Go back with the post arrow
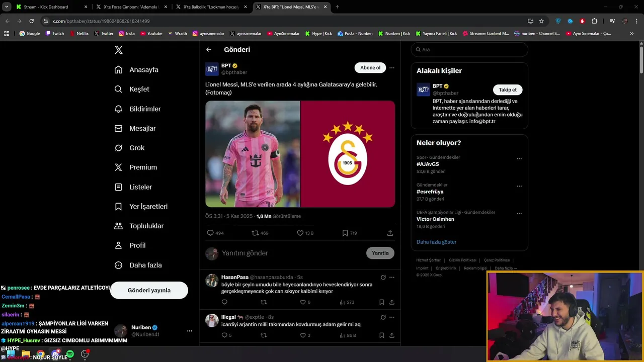 click(x=209, y=50)
